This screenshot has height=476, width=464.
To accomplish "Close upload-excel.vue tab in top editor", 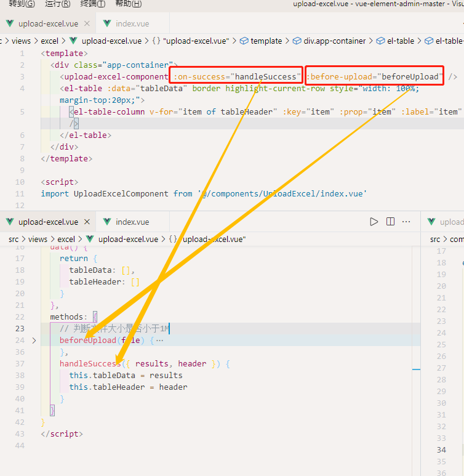I will (x=87, y=23).
